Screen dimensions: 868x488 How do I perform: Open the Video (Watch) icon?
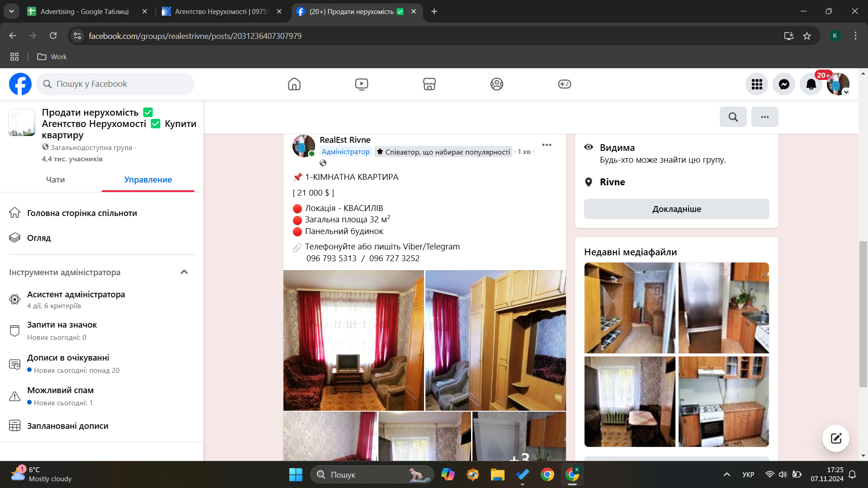click(x=362, y=84)
